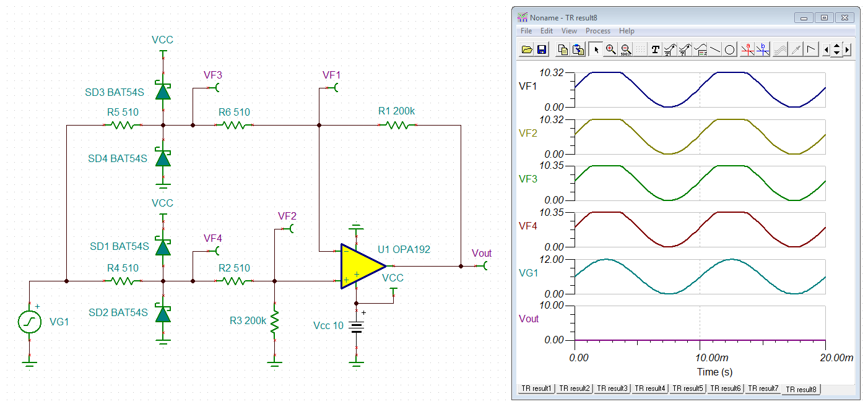This screenshot has height=407, width=868.
Task: Click the left arrow toolbar button
Action: 827,49
